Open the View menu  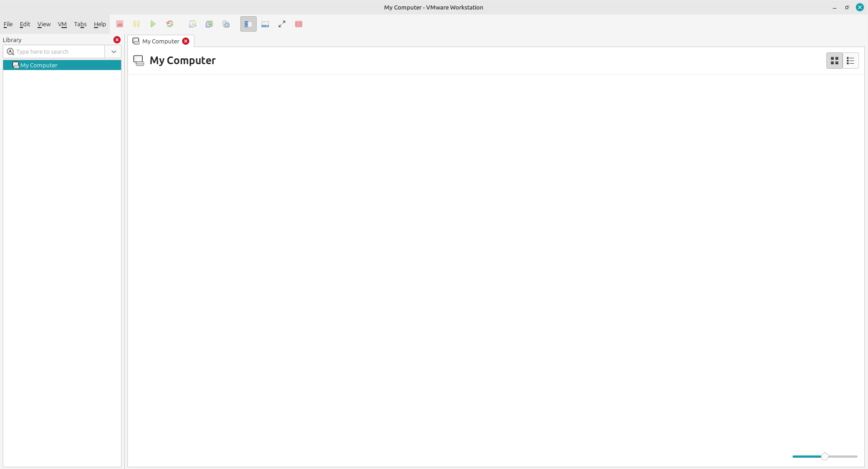[44, 24]
